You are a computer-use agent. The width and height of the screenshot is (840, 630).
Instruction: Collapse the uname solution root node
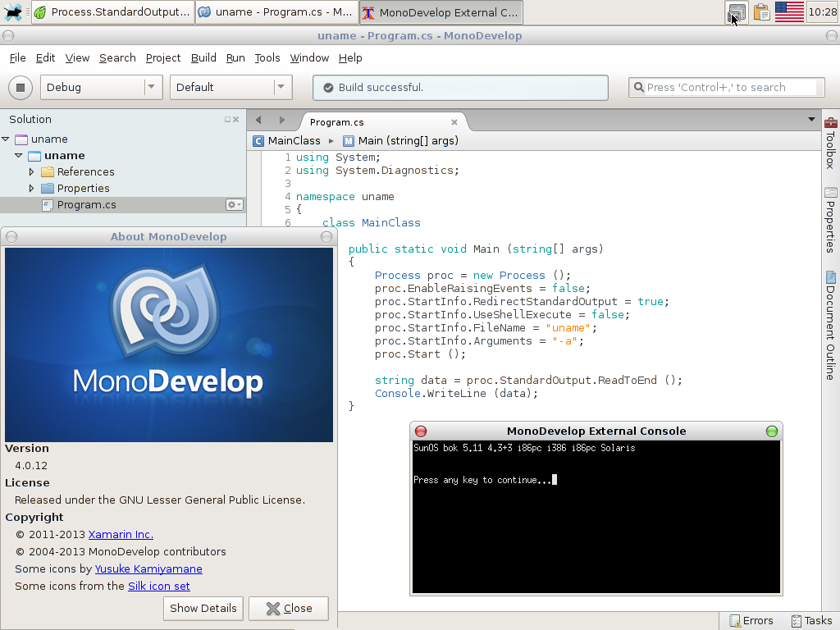pos(6,139)
